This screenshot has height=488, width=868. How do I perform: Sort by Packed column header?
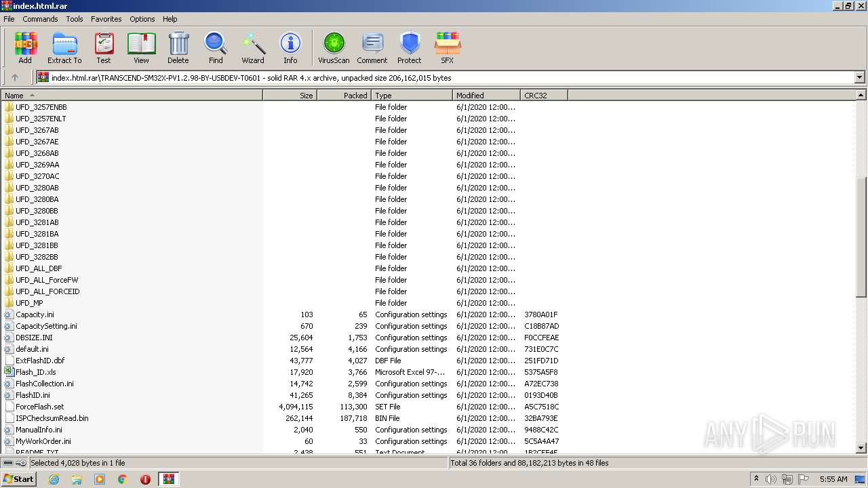tap(344, 96)
